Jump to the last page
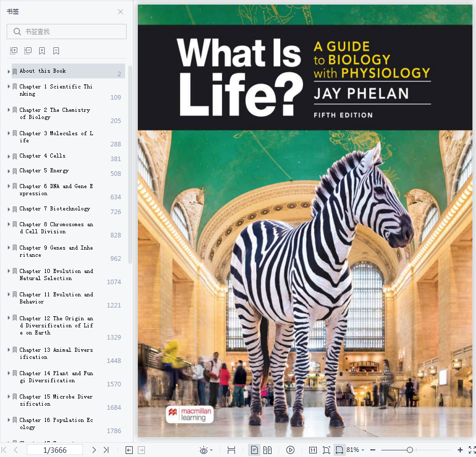Screen dimensions: 476x457 pos(106,450)
